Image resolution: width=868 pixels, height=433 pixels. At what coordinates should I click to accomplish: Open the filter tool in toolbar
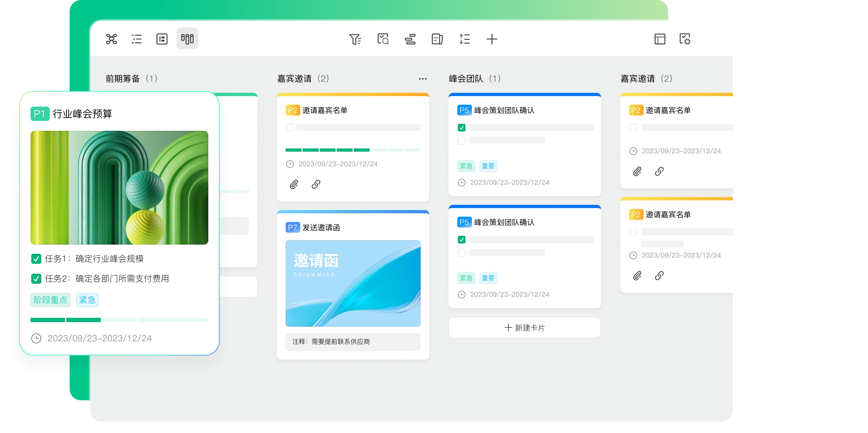click(x=355, y=39)
